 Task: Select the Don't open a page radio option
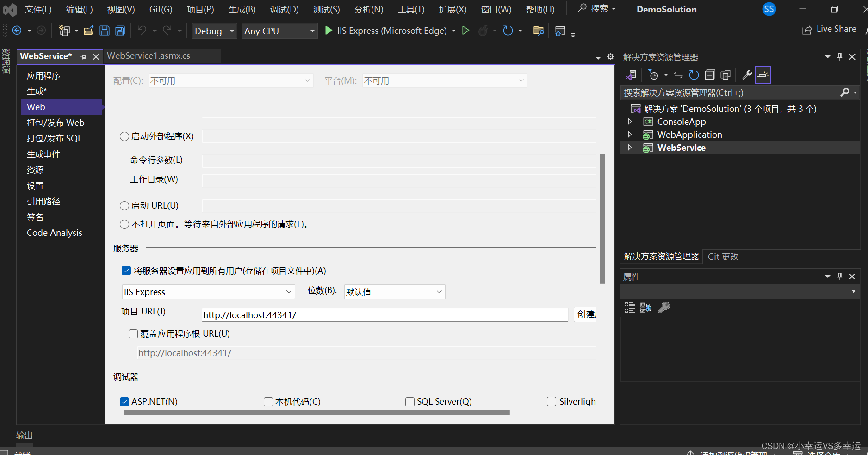coord(124,224)
